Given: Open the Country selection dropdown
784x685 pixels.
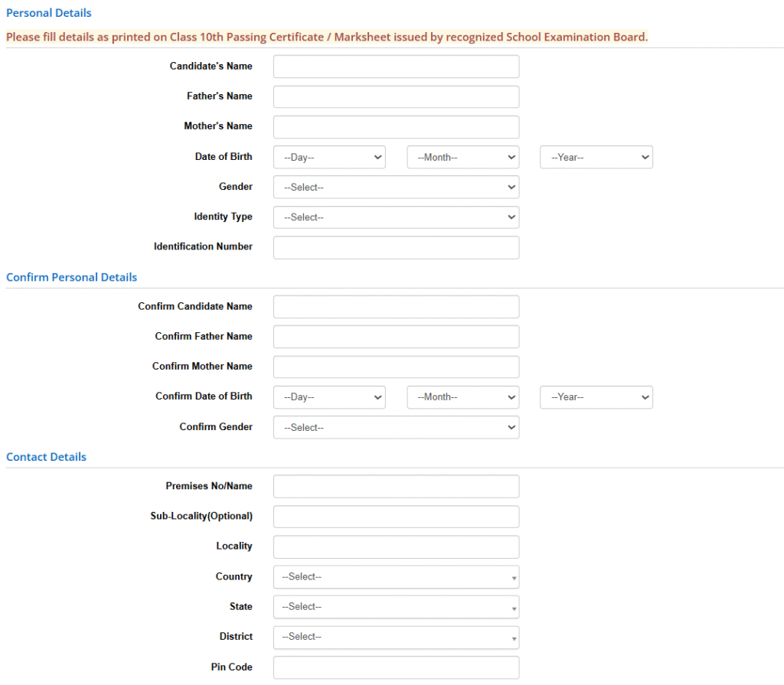Looking at the screenshot, I should (x=396, y=577).
